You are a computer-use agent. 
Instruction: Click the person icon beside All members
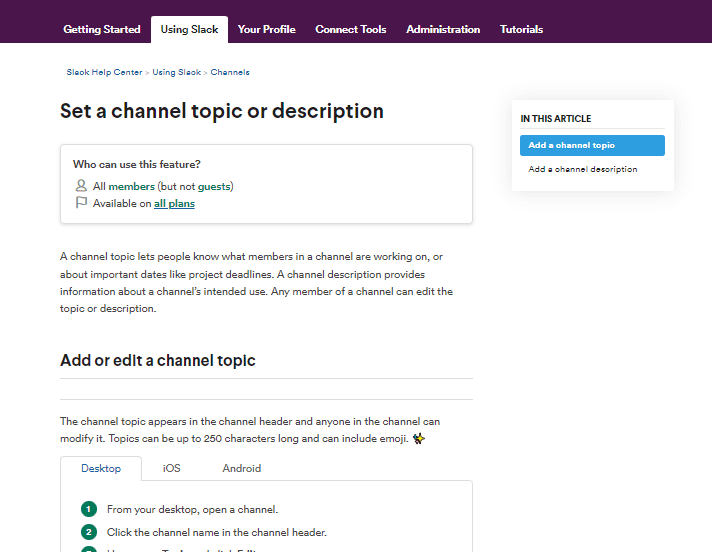(81, 186)
